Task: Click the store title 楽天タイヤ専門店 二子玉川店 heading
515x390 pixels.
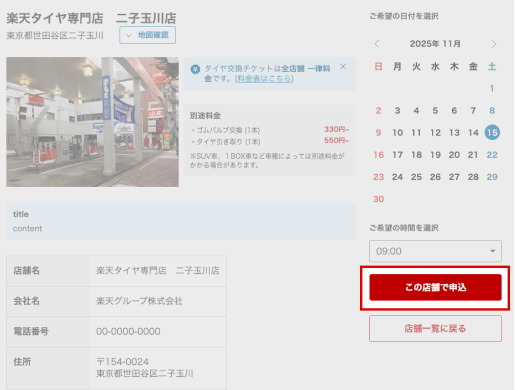Action: (x=91, y=18)
